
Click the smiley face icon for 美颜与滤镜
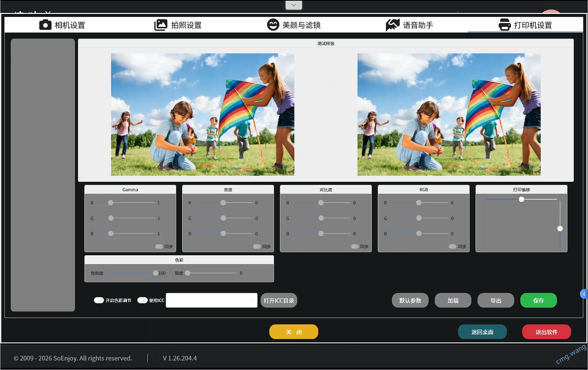tap(273, 25)
